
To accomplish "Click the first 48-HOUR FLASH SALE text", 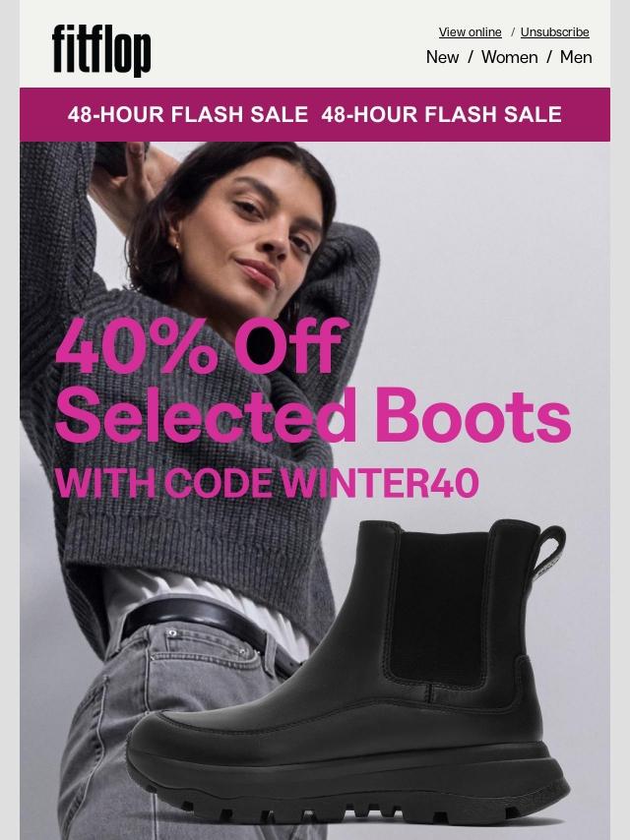I will (x=188, y=115).
